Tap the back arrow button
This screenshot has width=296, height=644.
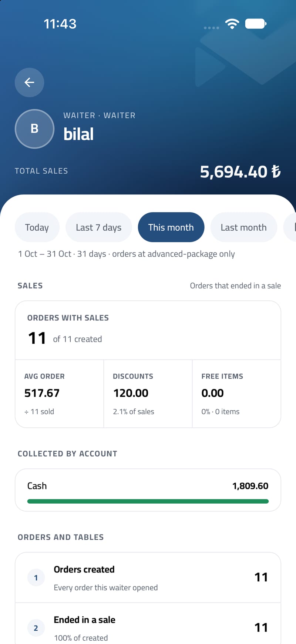pyautogui.click(x=29, y=82)
